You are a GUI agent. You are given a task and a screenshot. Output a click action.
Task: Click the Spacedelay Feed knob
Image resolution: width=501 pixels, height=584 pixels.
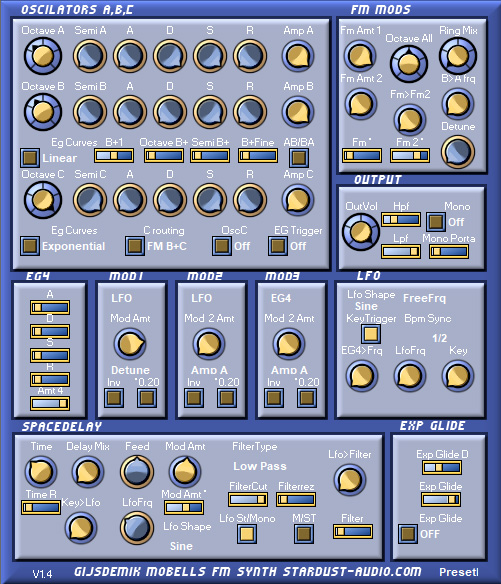[137, 472]
